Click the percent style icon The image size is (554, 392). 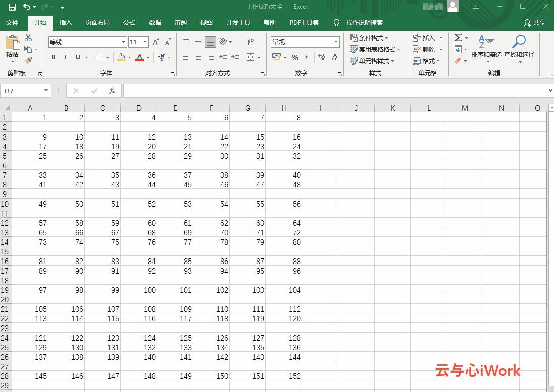coord(295,57)
